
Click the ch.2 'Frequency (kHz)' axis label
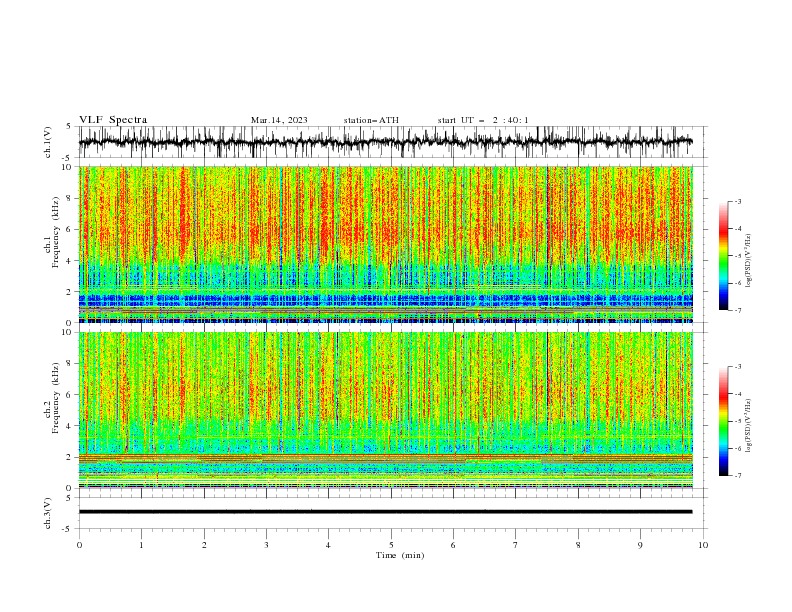pyautogui.click(x=56, y=398)
